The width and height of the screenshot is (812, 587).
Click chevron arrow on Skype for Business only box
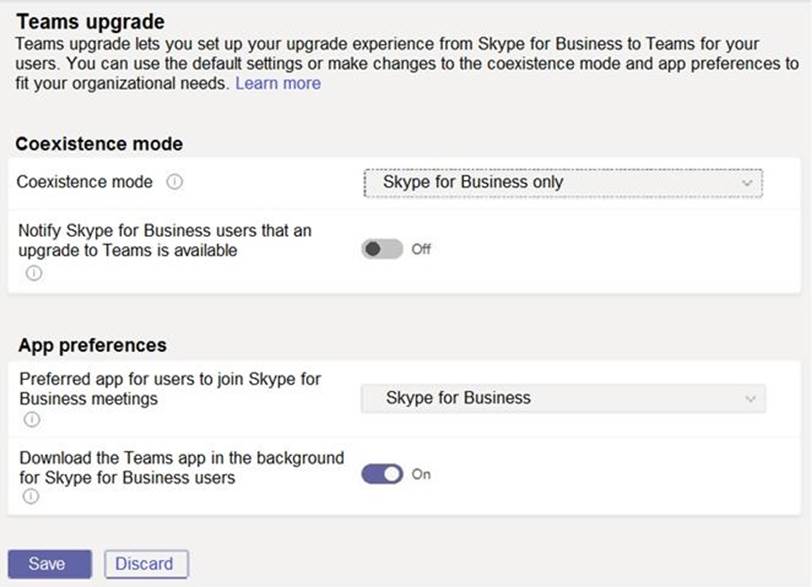coord(746,184)
